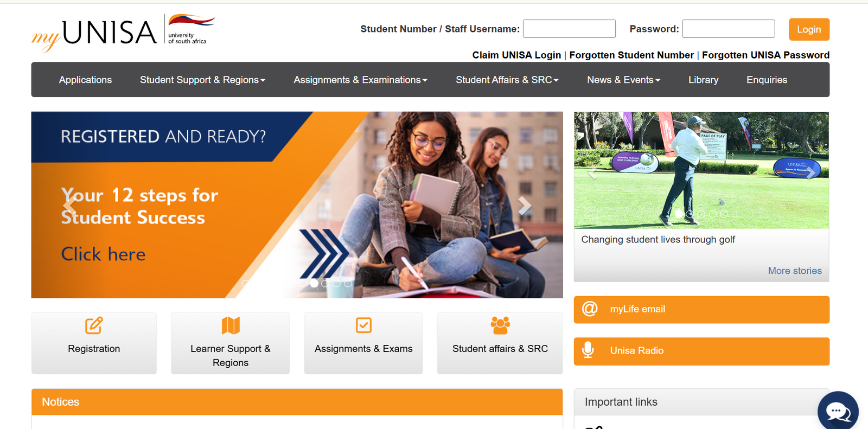Go to previous slide on main banner
This screenshot has width=868, height=429.
[69, 205]
